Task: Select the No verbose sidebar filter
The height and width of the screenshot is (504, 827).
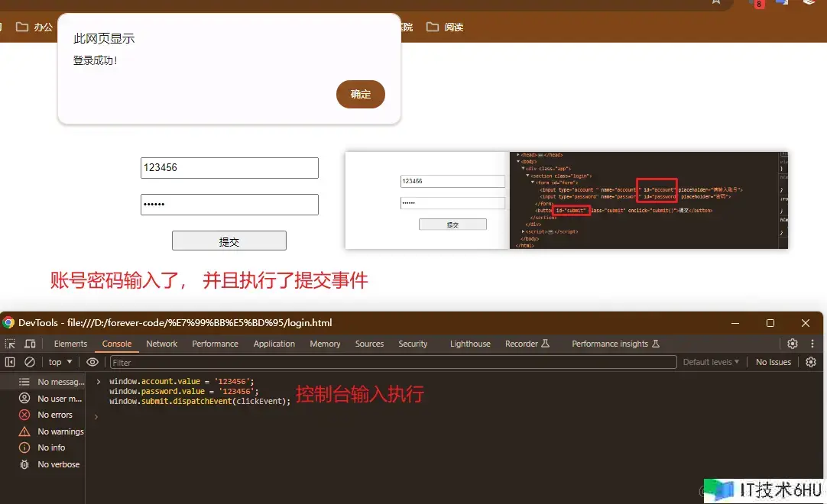Action: 43,464
